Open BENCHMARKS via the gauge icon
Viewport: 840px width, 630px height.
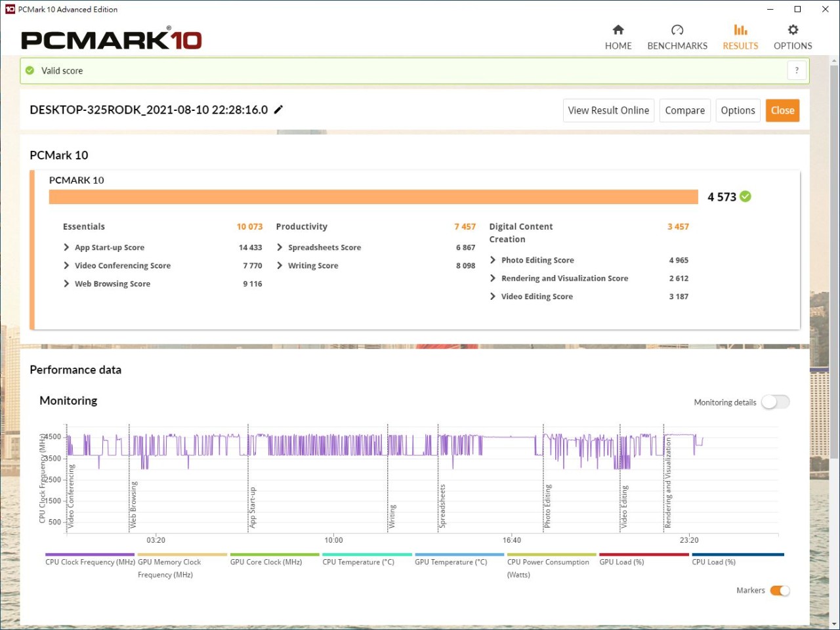(677, 30)
